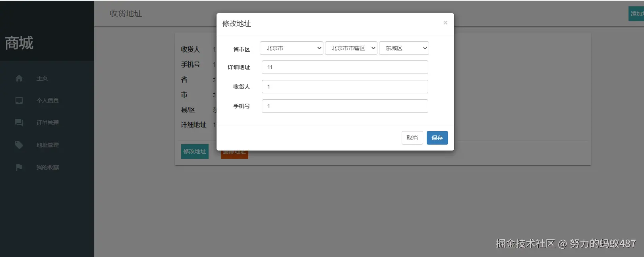The image size is (644, 257).
Task: Open 个人信息 in the sidebar menu
Action: (48, 100)
